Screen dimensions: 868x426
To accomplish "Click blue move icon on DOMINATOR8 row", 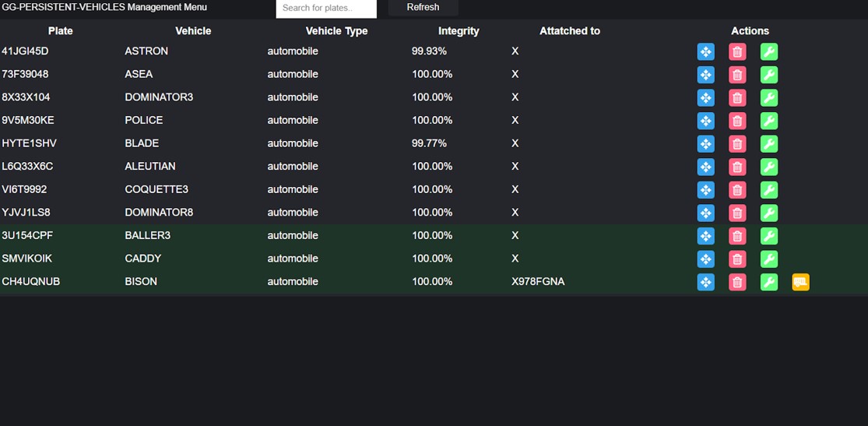I will (x=705, y=213).
